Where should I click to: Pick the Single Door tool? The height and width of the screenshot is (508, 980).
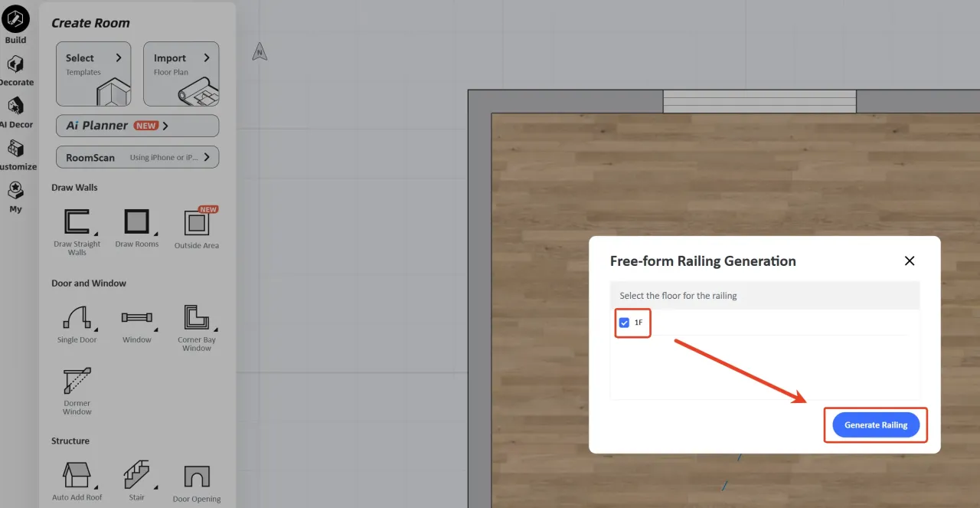pos(77,318)
